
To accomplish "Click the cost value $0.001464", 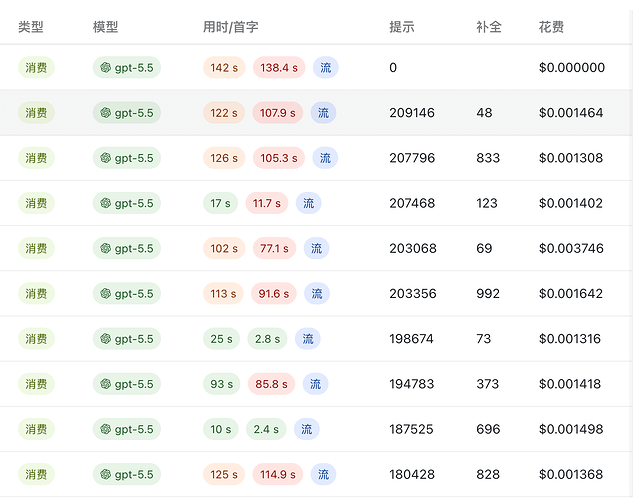I will pyautogui.click(x=571, y=113).
